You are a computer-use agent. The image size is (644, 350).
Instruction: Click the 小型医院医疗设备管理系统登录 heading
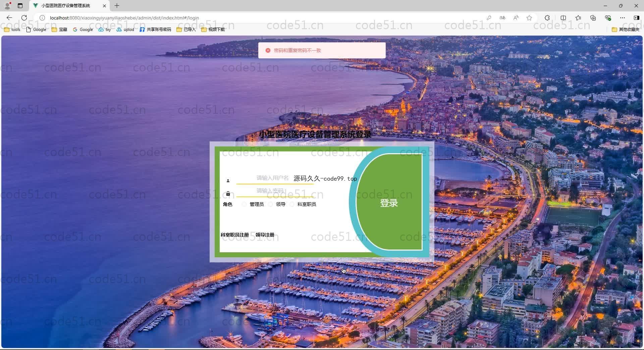pyautogui.click(x=315, y=134)
